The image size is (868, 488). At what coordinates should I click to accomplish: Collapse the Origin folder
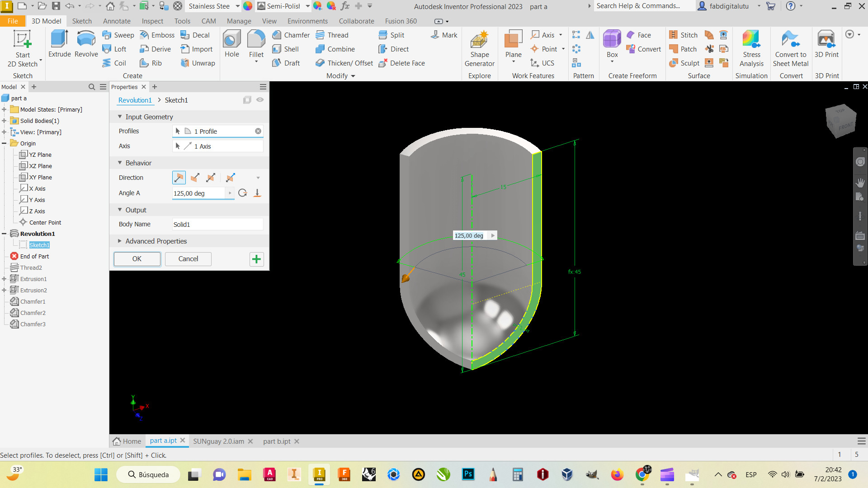pyautogui.click(x=4, y=143)
